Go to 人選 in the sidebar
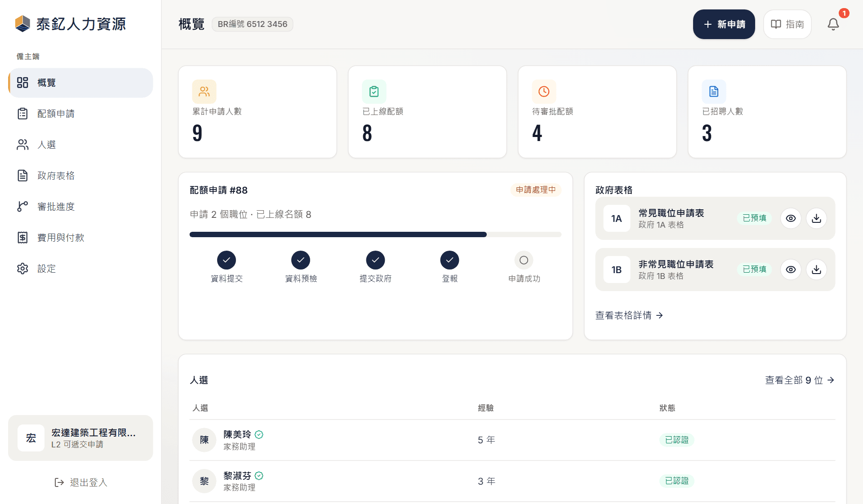 pos(81,145)
